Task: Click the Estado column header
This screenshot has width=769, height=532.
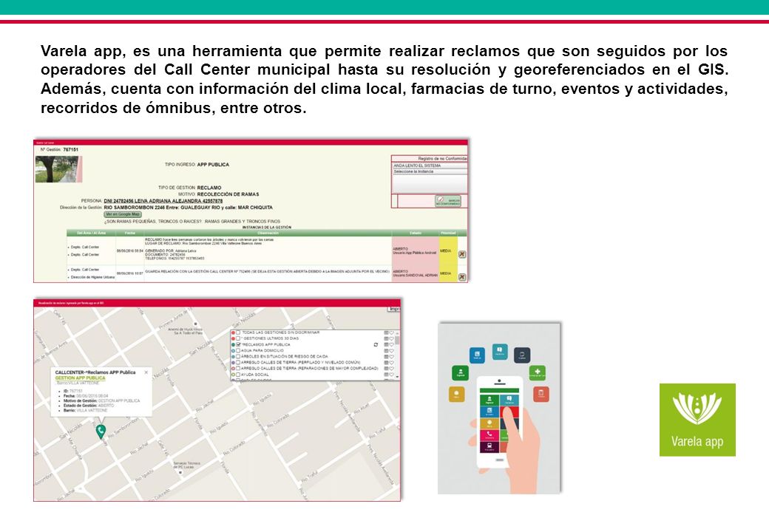Action: click(x=416, y=233)
